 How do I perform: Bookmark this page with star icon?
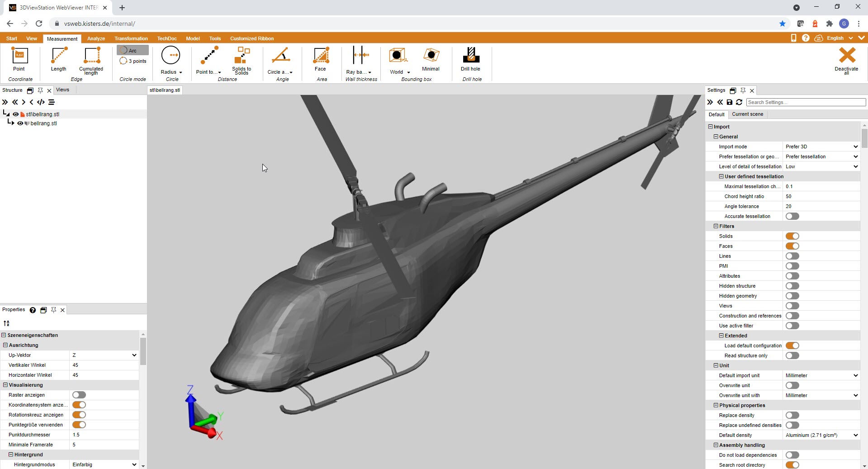point(783,24)
